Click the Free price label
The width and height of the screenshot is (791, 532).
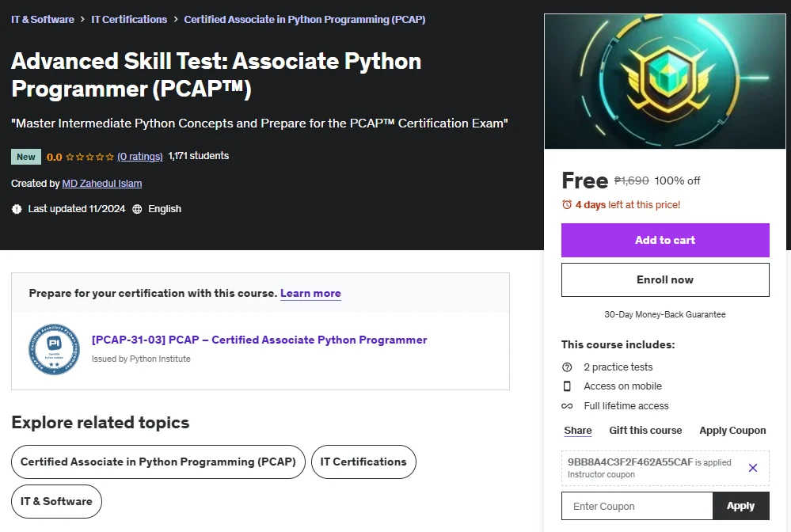pos(584,180)
